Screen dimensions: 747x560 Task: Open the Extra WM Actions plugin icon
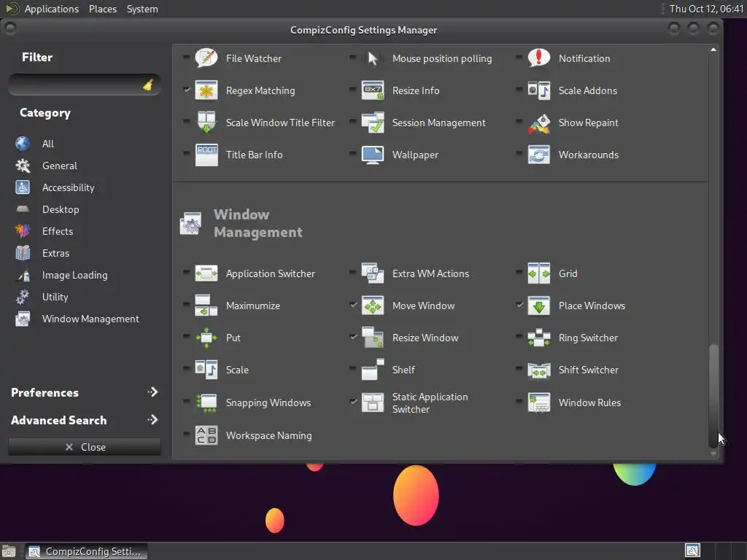(x=373, y=273)
